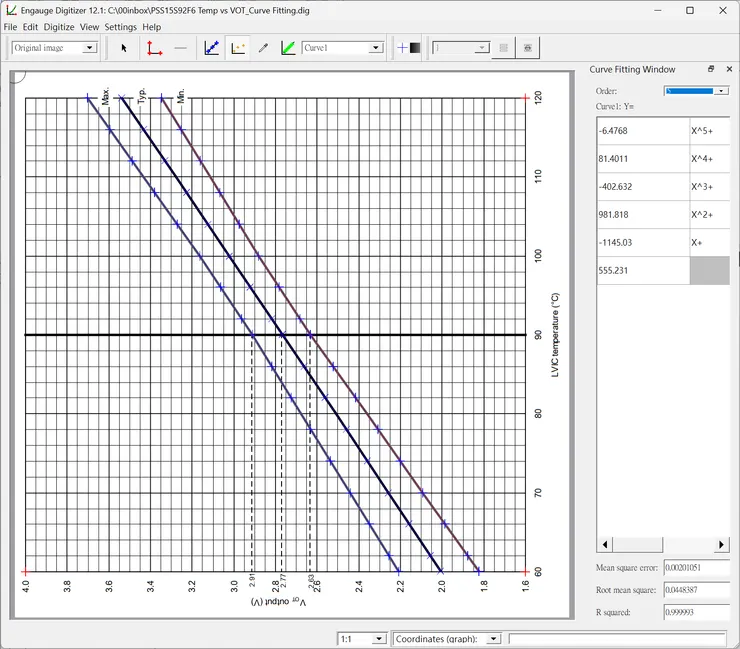Open the File menu
This screenshot has height=649, width=740.
[x=10, y=27]
